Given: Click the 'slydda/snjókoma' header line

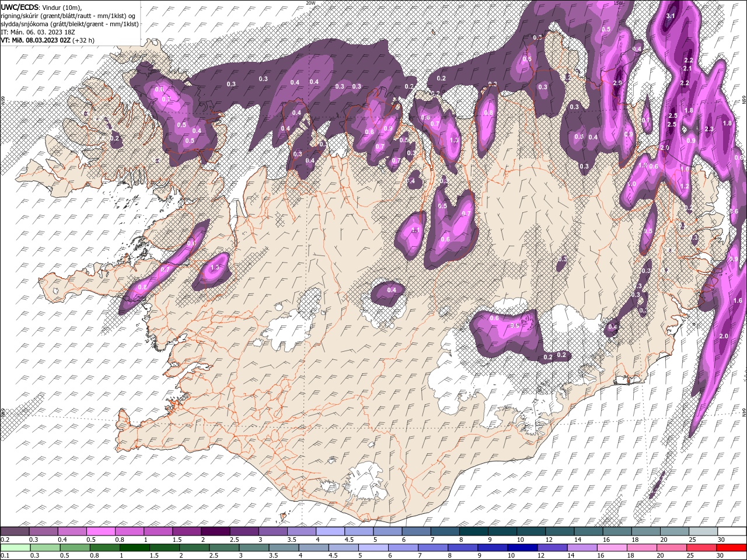Looking at the screenshot, I should [69, 24].
